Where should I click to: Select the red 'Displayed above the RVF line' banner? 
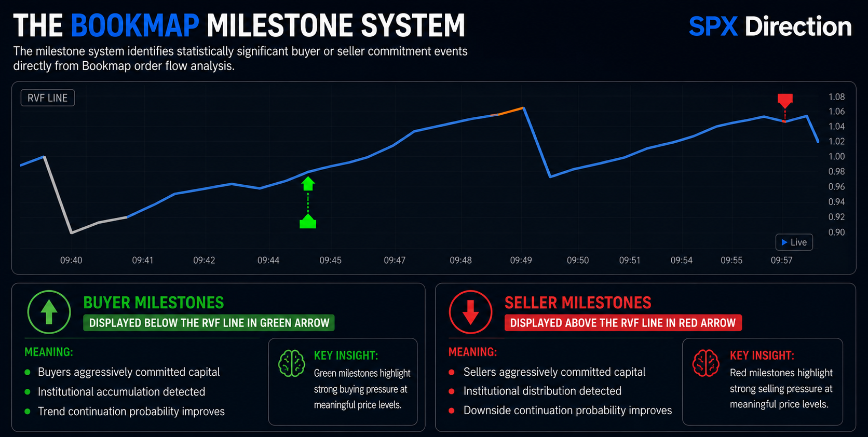point(623,323)
